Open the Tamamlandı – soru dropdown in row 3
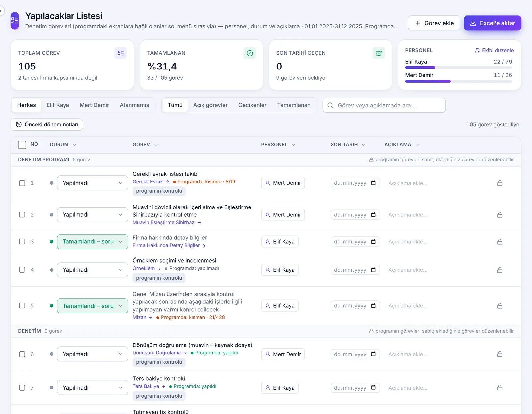 click(92, 242)
